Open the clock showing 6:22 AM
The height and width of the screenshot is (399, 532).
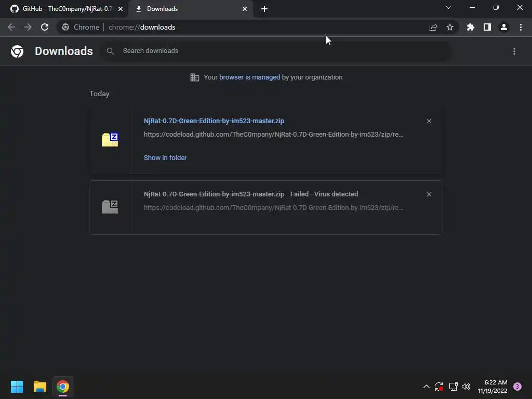(493, 387)
